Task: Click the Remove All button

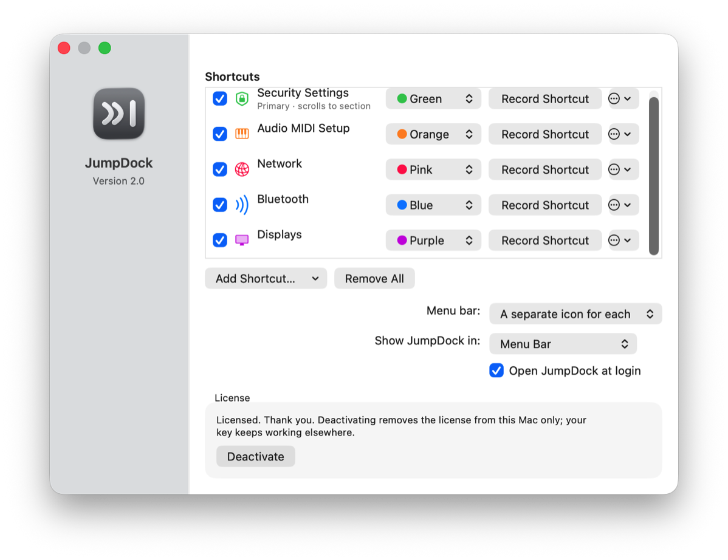Action: pyautogui.click(x=374, y=278)
